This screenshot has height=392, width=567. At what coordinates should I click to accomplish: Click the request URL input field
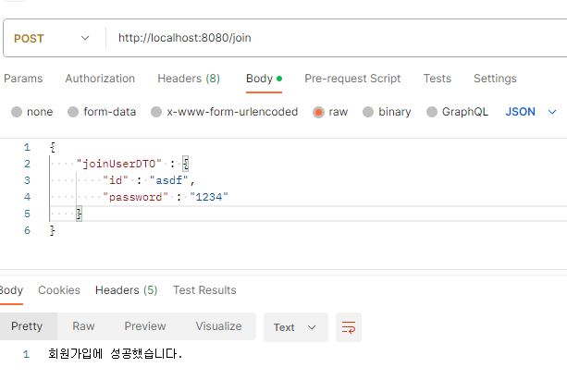[x=337, y=38]
